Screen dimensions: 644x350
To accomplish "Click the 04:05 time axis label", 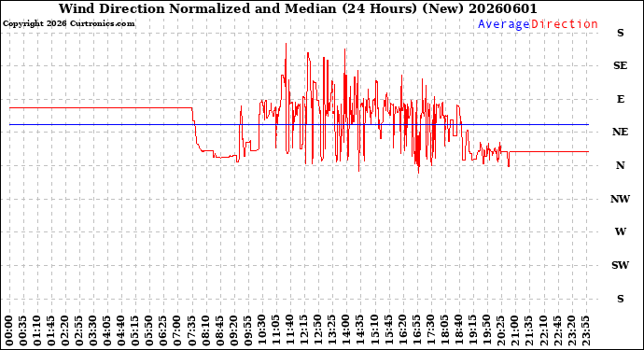I will [107, 331].
